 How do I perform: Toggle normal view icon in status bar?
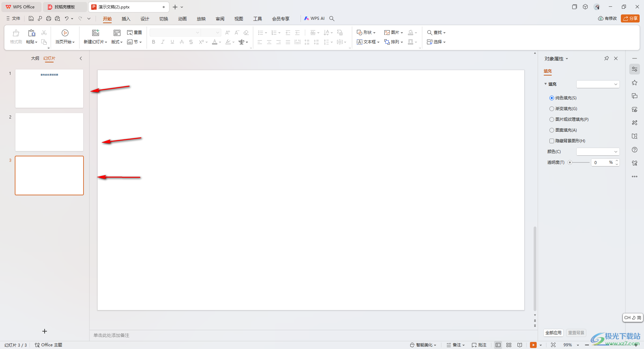click(x=498, y=345)
